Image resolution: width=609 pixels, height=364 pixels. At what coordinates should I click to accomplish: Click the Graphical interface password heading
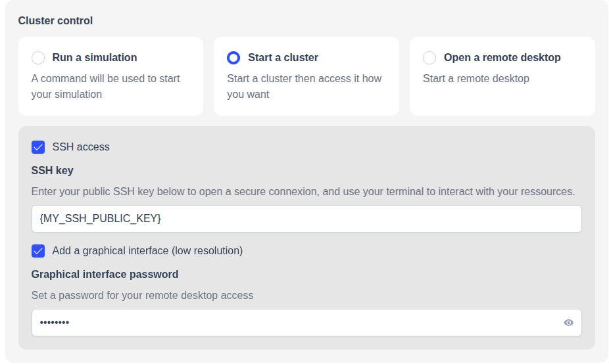point(105,275)
